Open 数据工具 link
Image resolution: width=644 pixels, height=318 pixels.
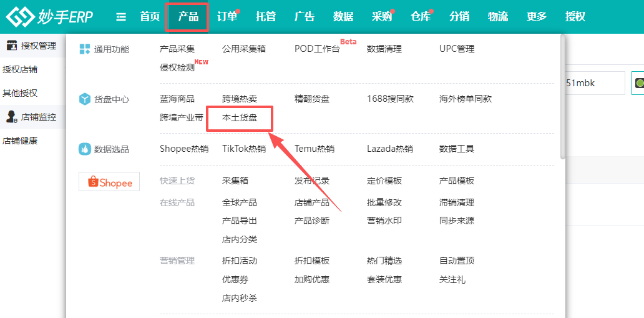click(457, 149)
